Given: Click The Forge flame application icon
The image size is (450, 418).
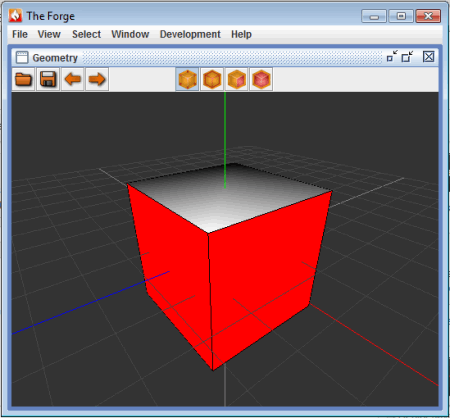Looking at the screenshot, I should click(x=15, y=16).
